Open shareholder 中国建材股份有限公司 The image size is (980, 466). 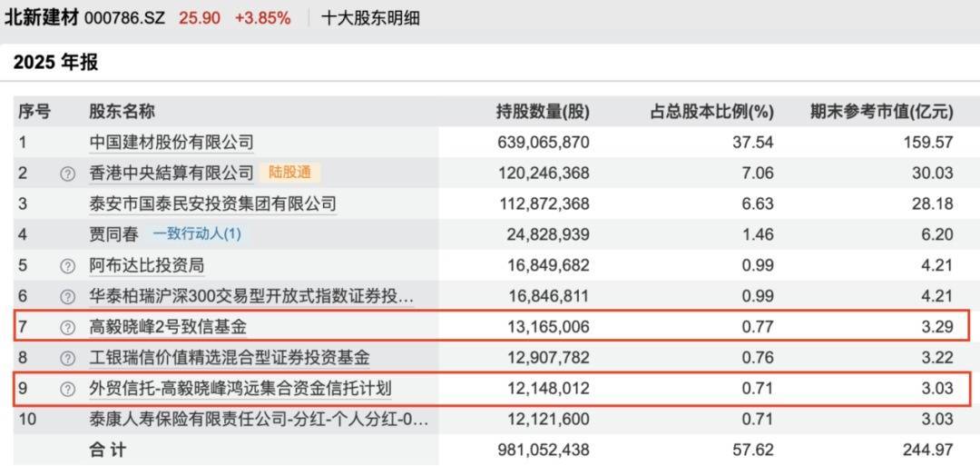tap(171, 143)
